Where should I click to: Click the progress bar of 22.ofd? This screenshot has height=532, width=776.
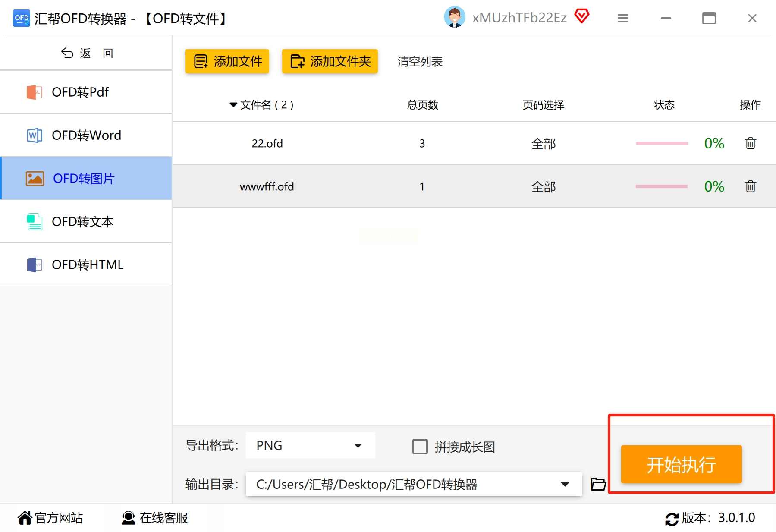(x=661, y=143)
